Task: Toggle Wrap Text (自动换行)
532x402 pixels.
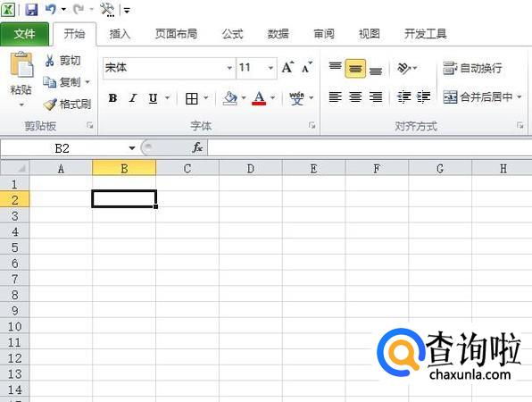Action: point(472,68)
